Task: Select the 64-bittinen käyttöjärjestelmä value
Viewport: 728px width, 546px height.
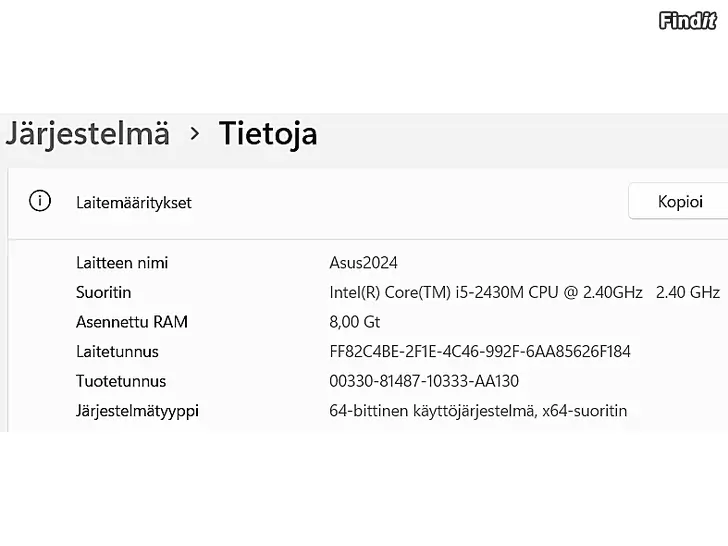Action: pyautogui.click(x=478, y=411)
